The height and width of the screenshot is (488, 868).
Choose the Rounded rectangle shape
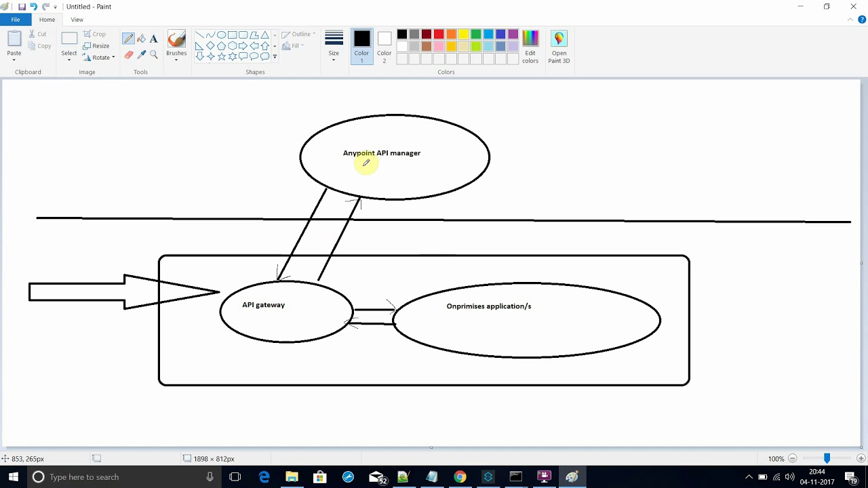coord(243,35)
